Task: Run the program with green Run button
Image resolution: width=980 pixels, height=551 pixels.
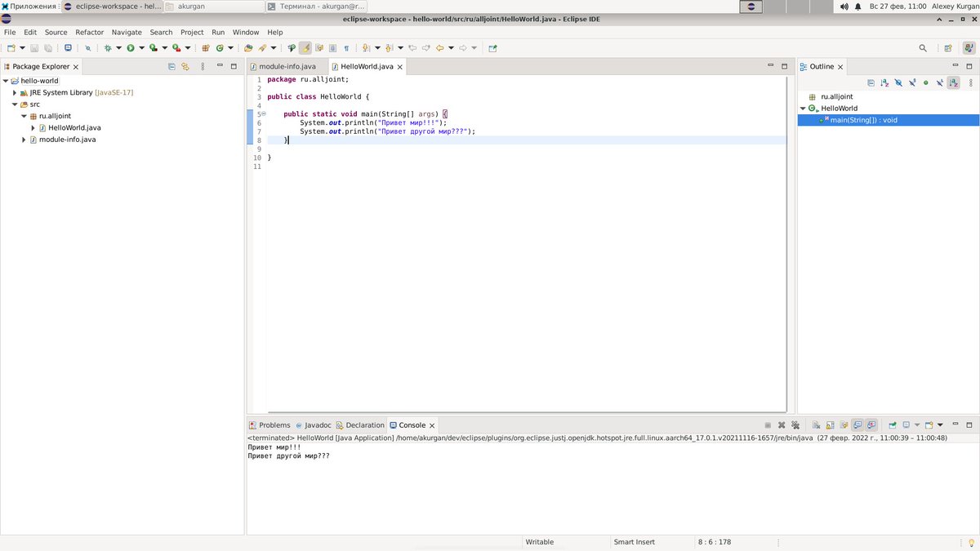Action: pyautogui.click(x=130, y=48)
